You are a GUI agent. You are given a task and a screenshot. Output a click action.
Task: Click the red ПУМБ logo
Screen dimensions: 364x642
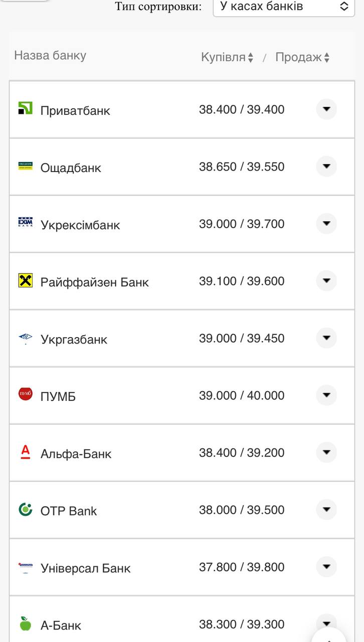coord(25,394)
